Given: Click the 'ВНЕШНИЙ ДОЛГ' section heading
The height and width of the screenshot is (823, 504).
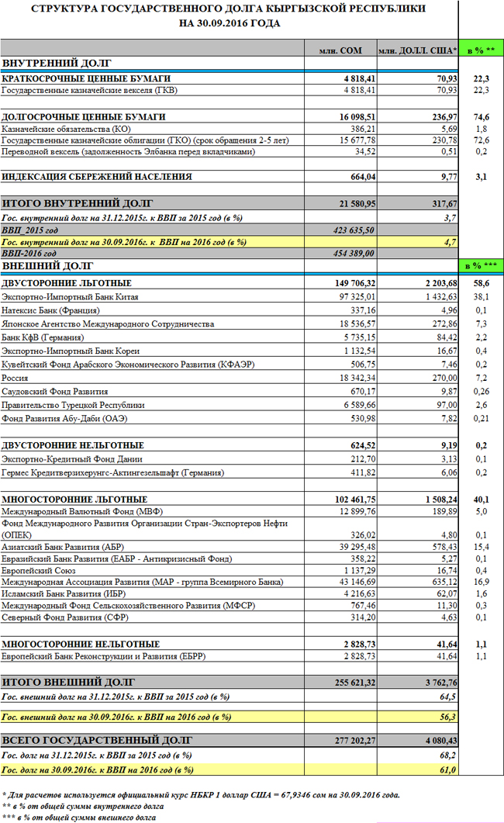Looking at the screenshot, I should (47, 266).
